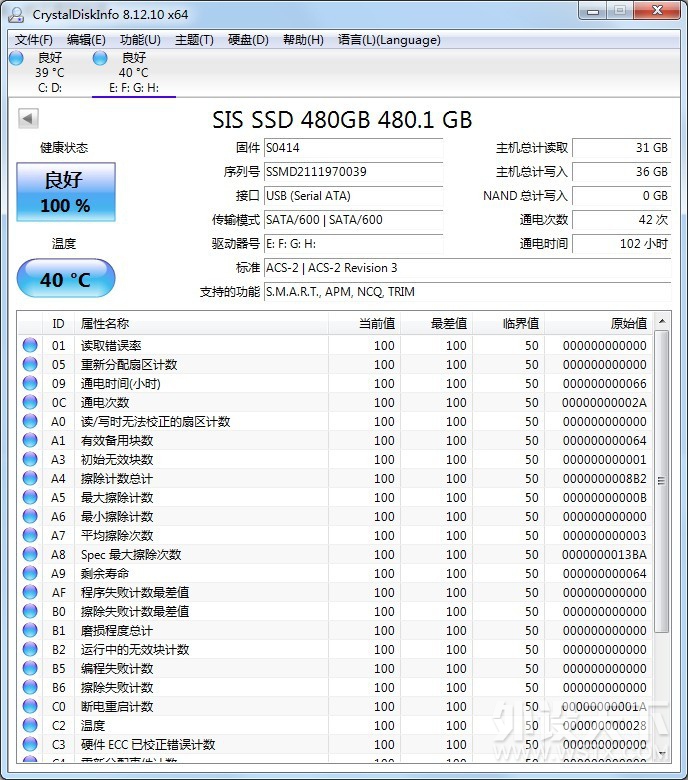Click status orb for 09 通电时间 row

point(30,383)
